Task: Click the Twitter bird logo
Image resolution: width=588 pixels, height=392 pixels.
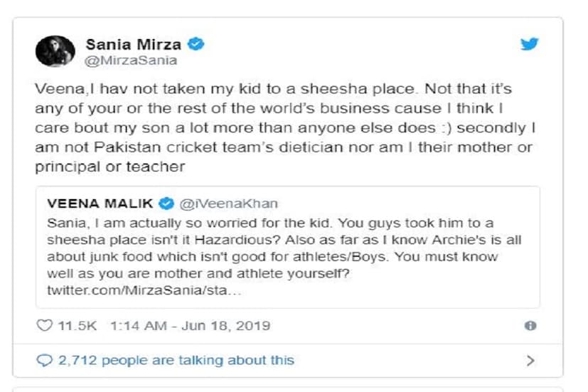Action: (x=529, y=44)
